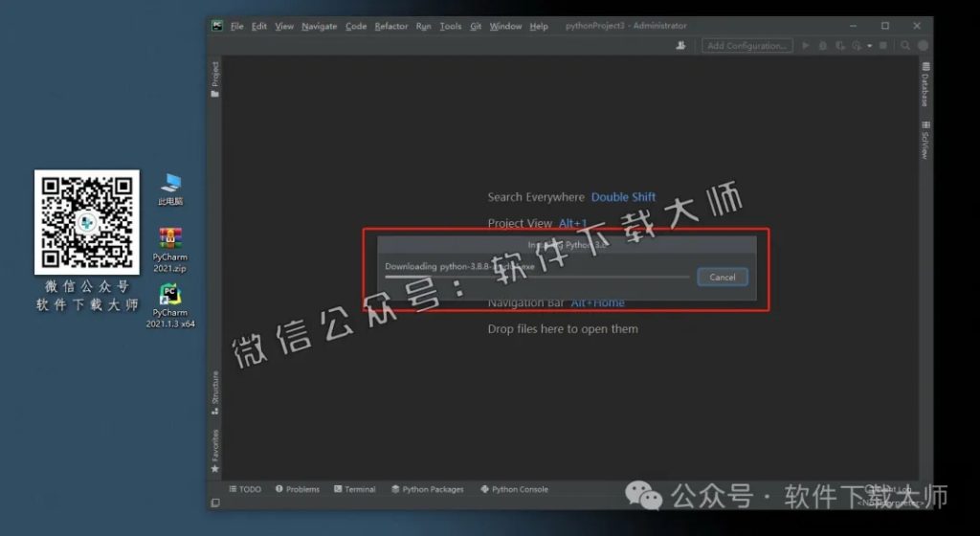Click the Debug bug icon
980x536 pixels.
pyautogui.click(x=822, y=46)
